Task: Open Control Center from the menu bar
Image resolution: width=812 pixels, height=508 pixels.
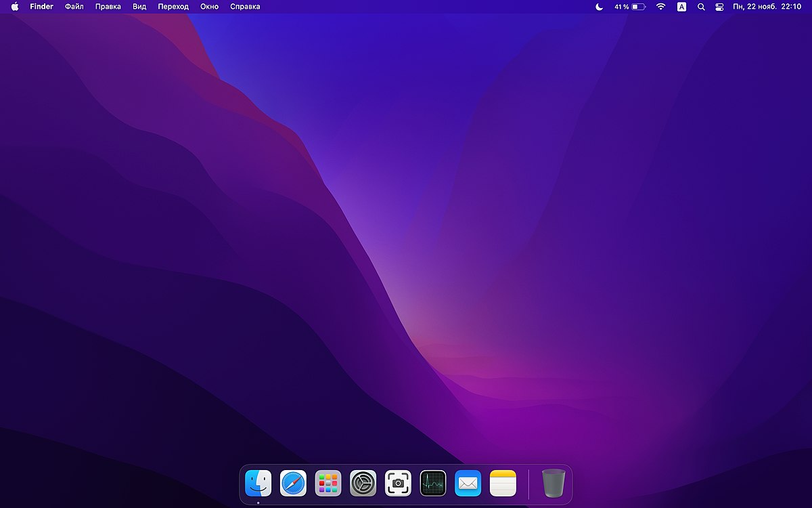Action: pos(719,7)
